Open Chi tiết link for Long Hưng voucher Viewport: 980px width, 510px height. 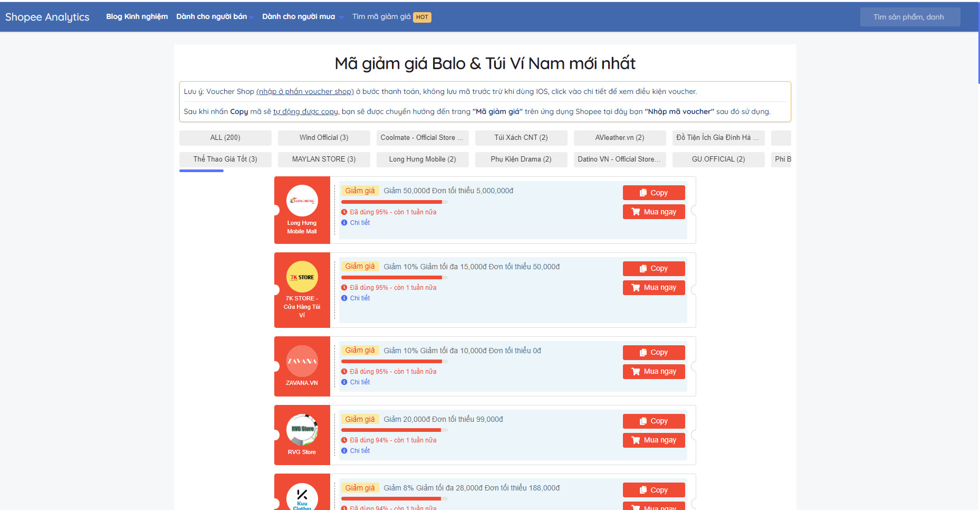[x=360, y=223]
